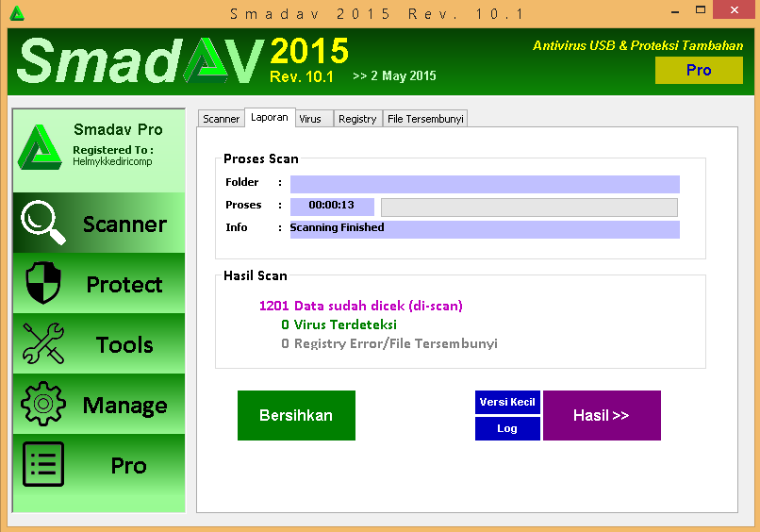Minimize the Smadav window
760x532 pixels.
(675, 11)
